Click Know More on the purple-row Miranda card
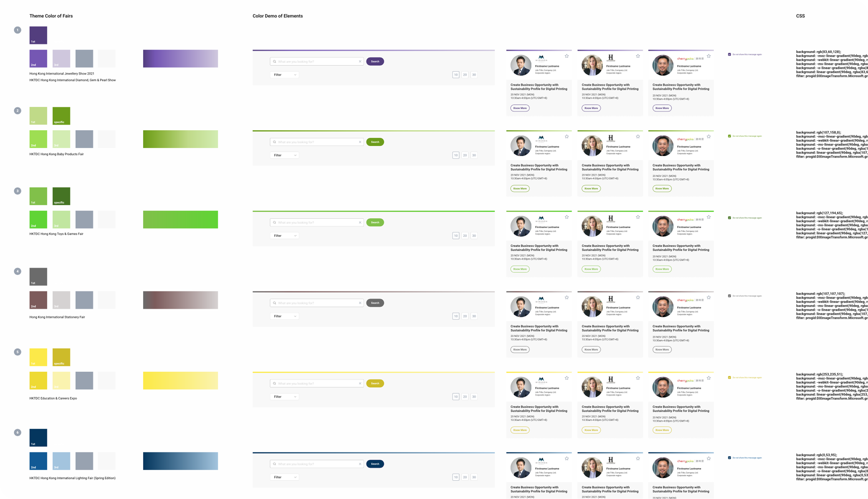This screenshot has height=499, width=868. tap(519, 108)
